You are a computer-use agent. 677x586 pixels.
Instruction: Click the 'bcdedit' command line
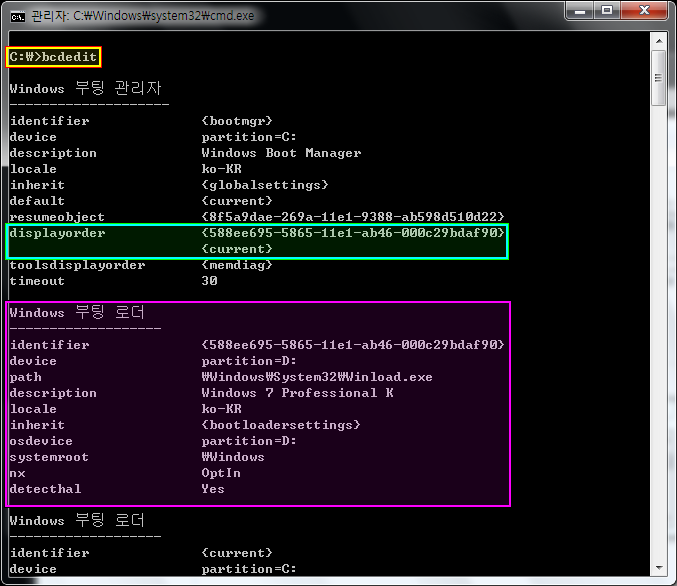click(53, 57)
